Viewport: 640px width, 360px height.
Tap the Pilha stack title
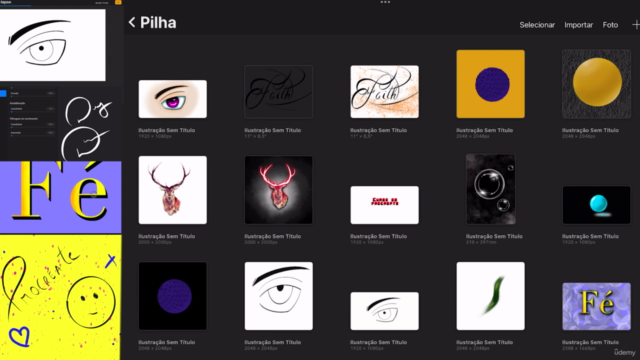click(158, 23)
